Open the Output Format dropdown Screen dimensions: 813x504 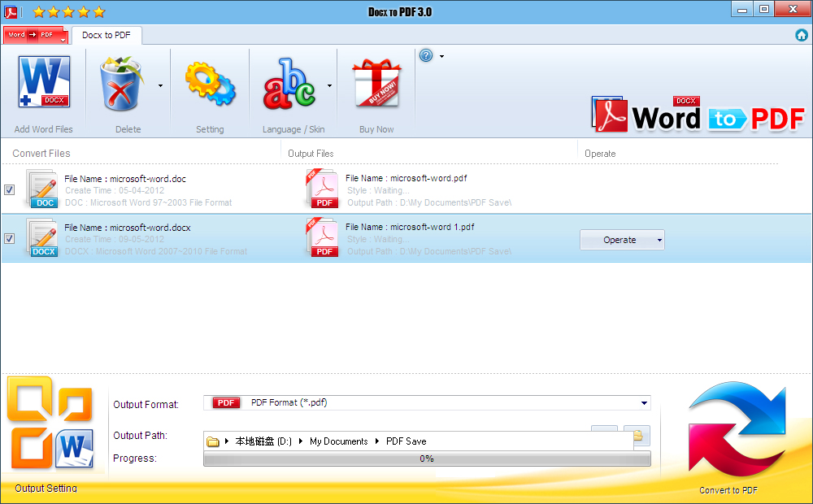point(644,403)
